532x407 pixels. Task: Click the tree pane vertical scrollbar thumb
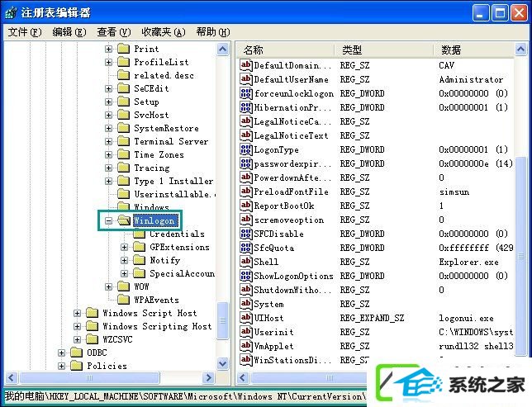222,320
